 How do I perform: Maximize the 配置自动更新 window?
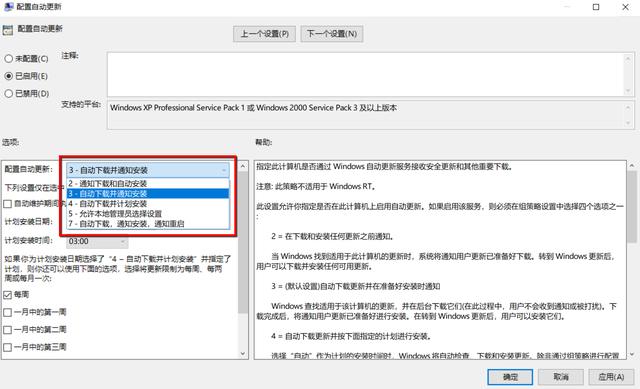(x=596, y=7)
